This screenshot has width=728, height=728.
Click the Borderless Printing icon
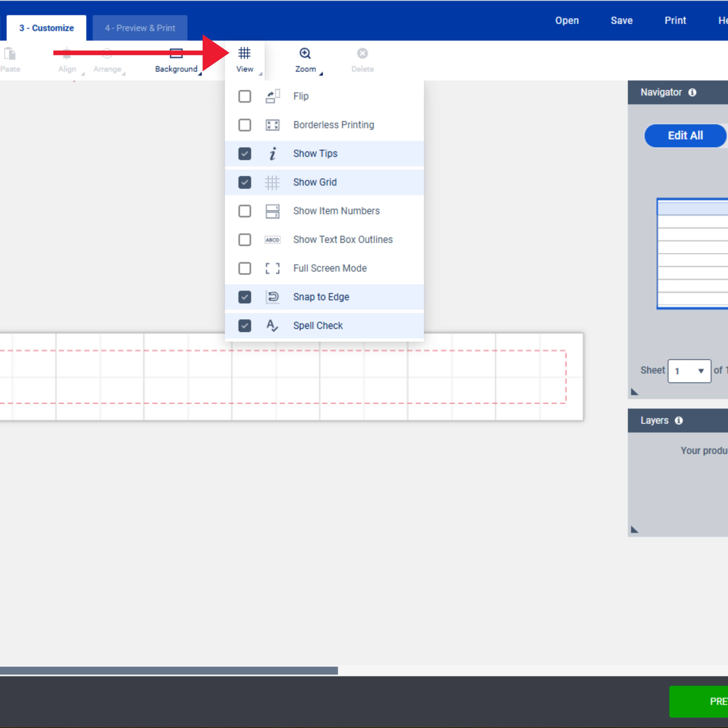pyautogui.click(x=272, y=125)
